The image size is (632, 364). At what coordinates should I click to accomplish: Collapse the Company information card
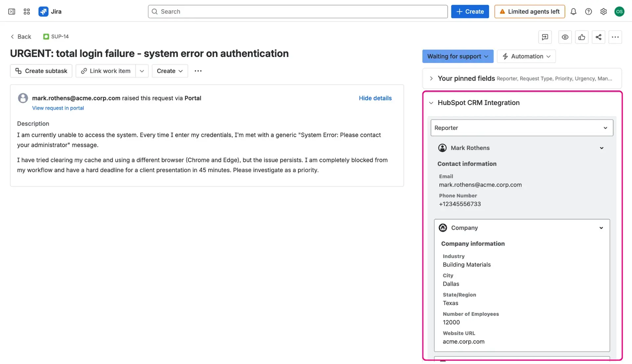(x=601, y=228)
